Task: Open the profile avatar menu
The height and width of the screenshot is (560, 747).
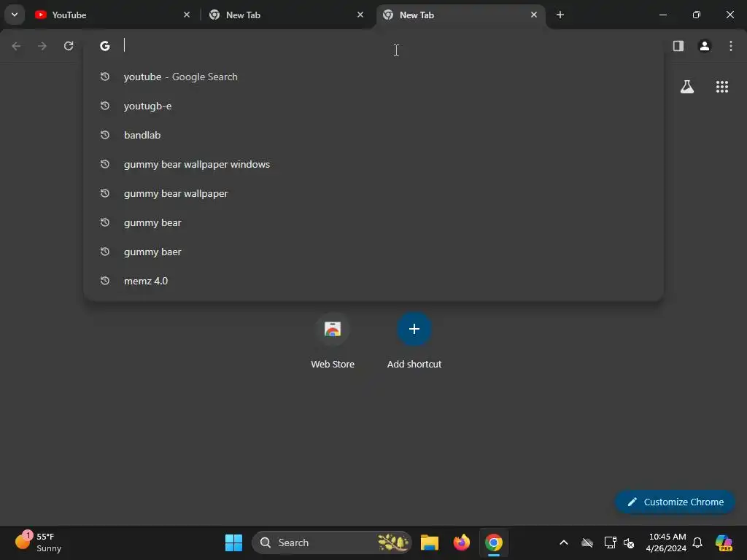Action: (705, 46)
